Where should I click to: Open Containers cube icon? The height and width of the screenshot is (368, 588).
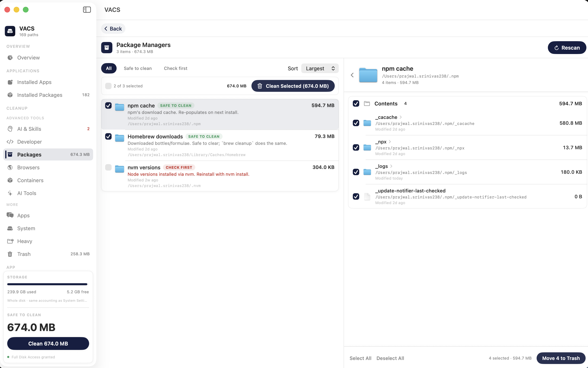coord(10,180)
